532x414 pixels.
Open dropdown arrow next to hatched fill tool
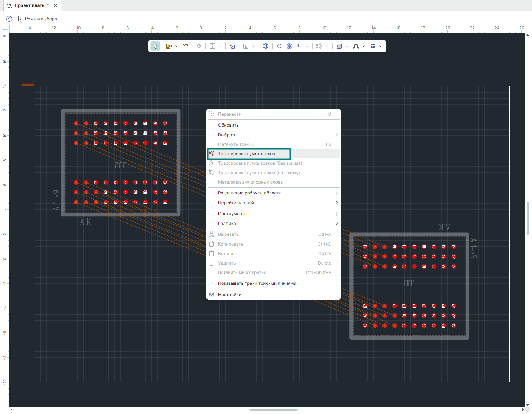click(x=347, y=46)
